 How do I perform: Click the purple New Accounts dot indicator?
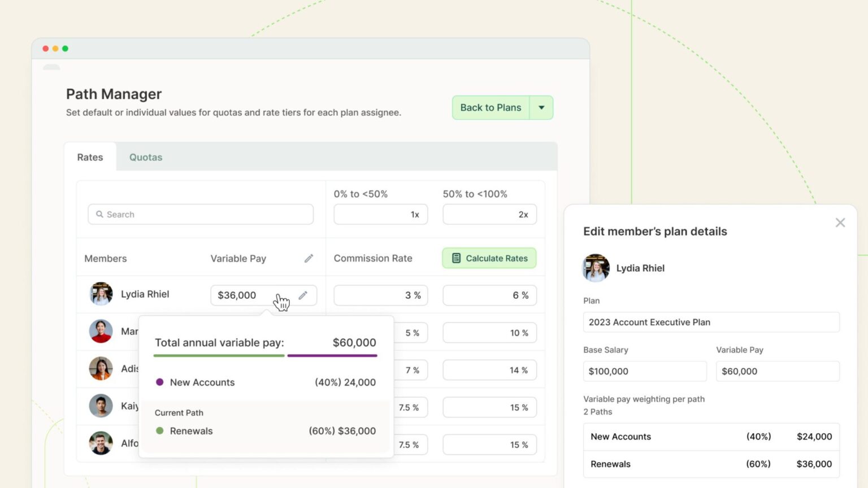point(160,382)
